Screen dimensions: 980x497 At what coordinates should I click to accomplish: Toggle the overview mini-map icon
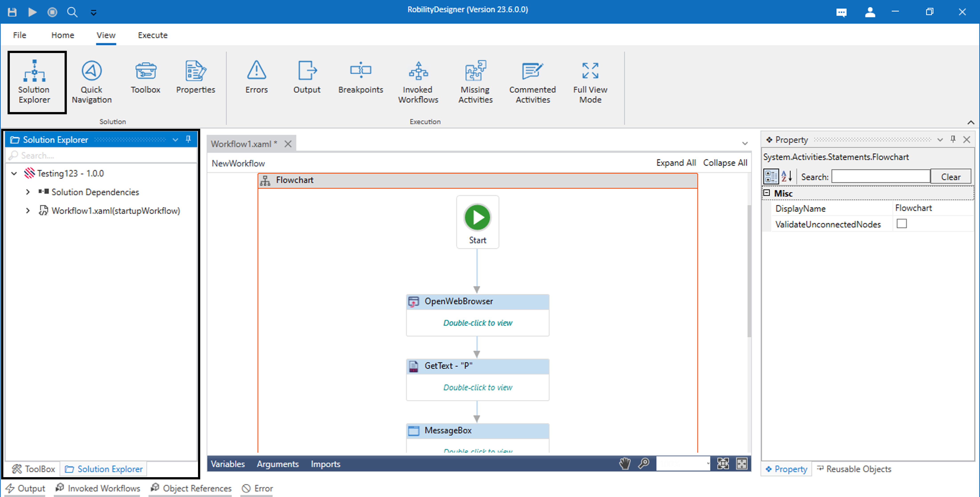(x=741, y=464)
